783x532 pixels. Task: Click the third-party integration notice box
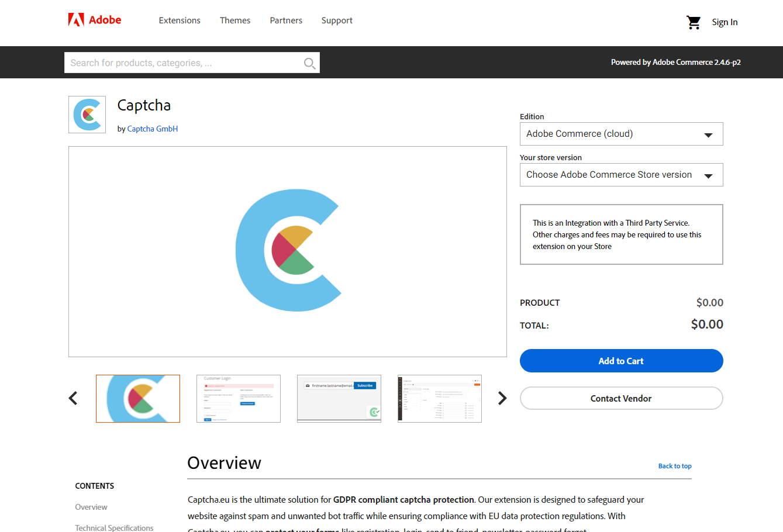pos(621,234)
